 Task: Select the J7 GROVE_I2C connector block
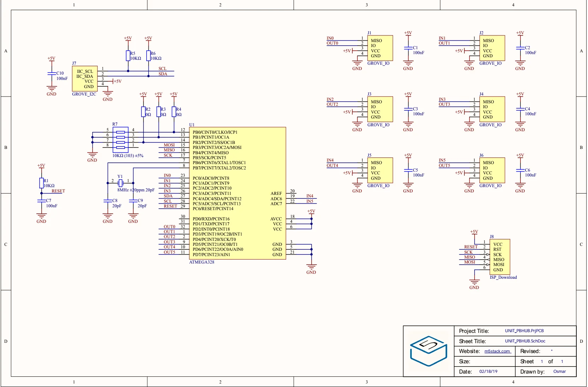coord(85,79)
